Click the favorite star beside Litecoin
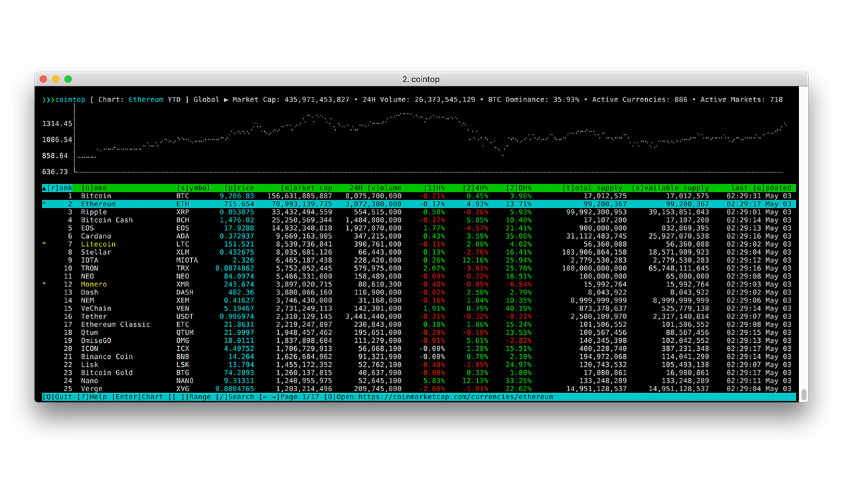Viewport: 843px width, 504px height. click(44, 244)
